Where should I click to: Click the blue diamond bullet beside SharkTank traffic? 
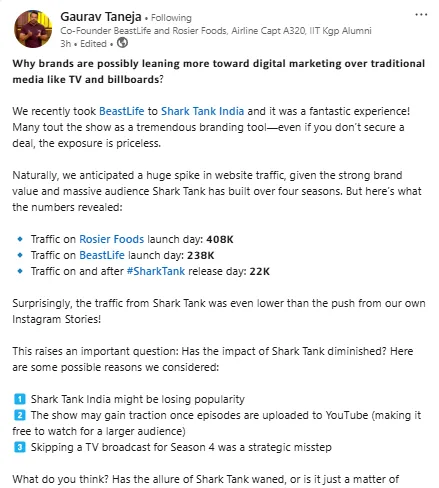point(20,271)
